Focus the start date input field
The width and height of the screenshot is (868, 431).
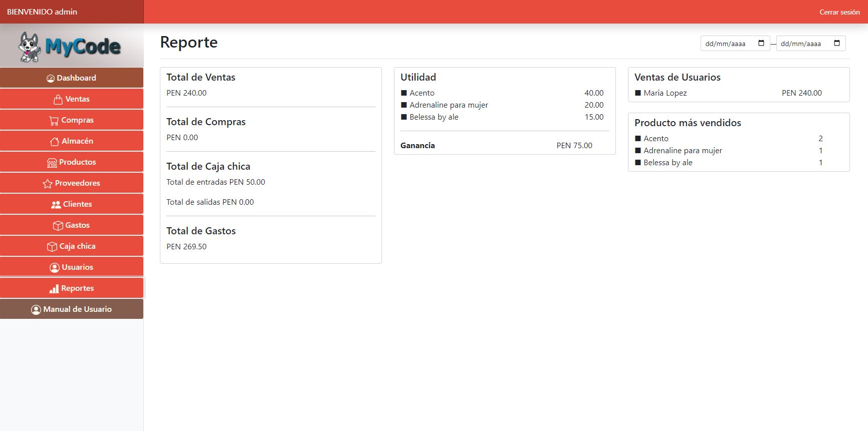point(726,44)
